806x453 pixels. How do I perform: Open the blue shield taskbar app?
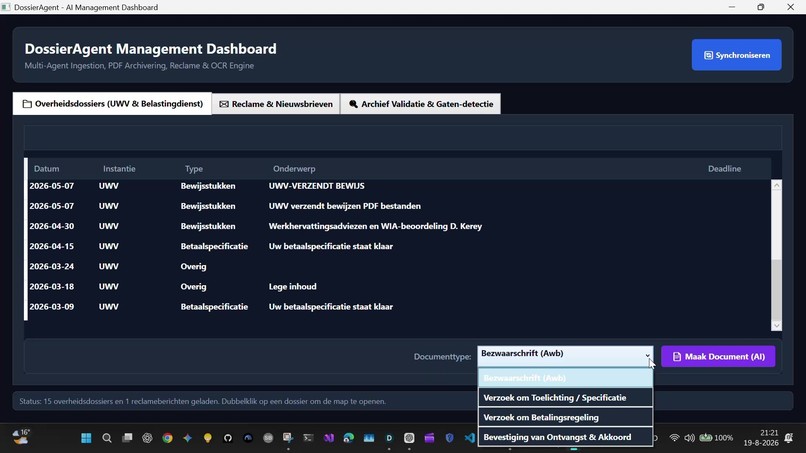pos(450,438)
